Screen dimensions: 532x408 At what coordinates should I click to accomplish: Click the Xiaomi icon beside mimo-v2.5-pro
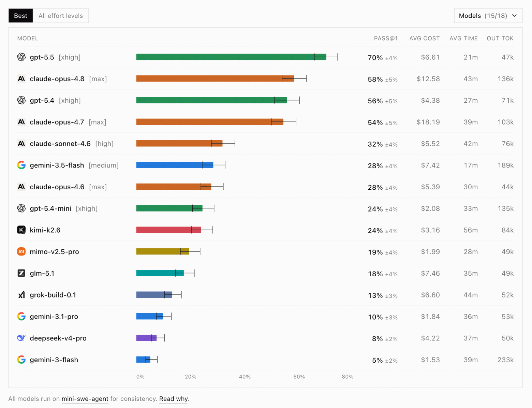point(21,251)
